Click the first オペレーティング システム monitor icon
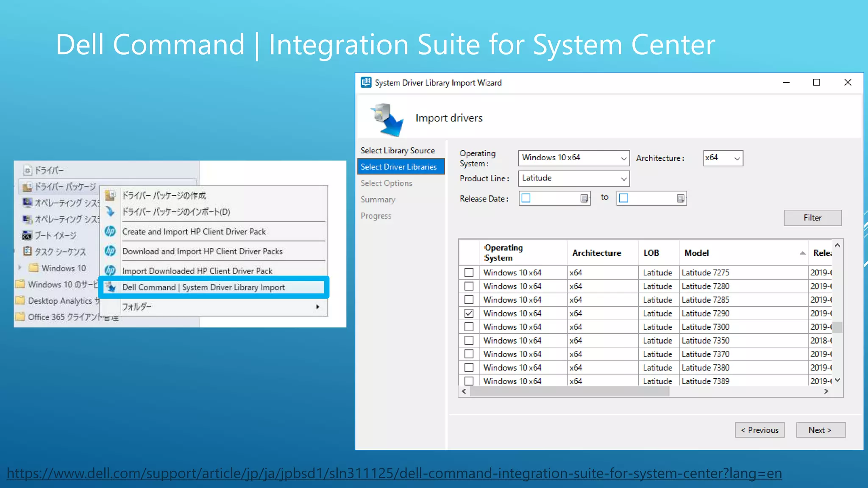Screen dimensions: 868x488 coord(28,202)
